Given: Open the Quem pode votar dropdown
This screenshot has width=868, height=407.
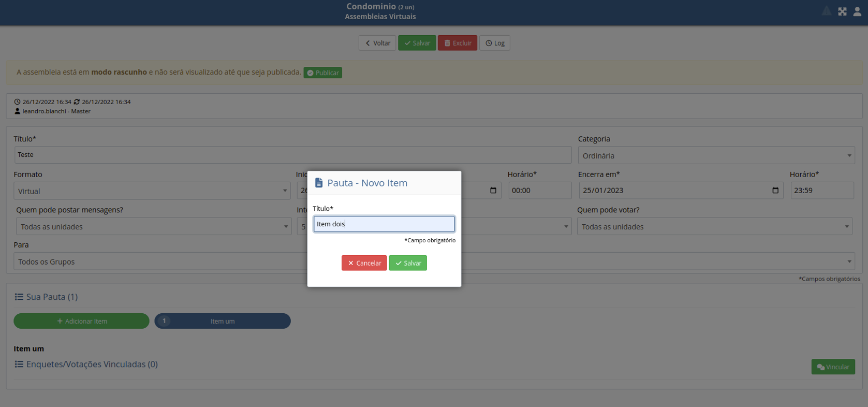Looking at the screenshot, I should tap(714, 227).
